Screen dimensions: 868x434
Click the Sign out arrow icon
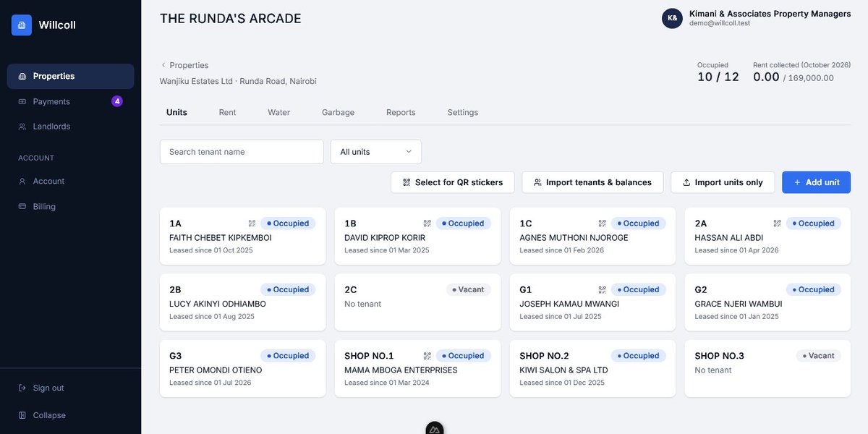click(22, 388)
